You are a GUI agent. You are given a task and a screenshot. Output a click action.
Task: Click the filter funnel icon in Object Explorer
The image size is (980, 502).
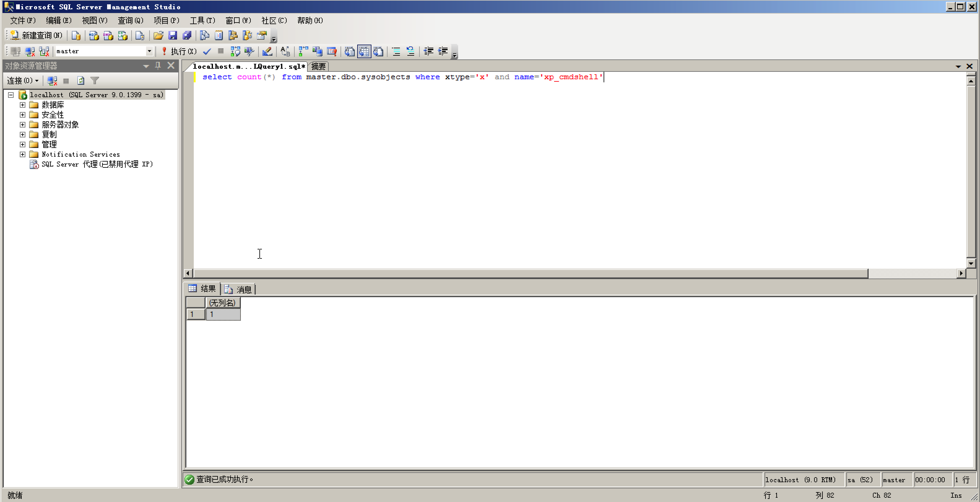point(95,81)
